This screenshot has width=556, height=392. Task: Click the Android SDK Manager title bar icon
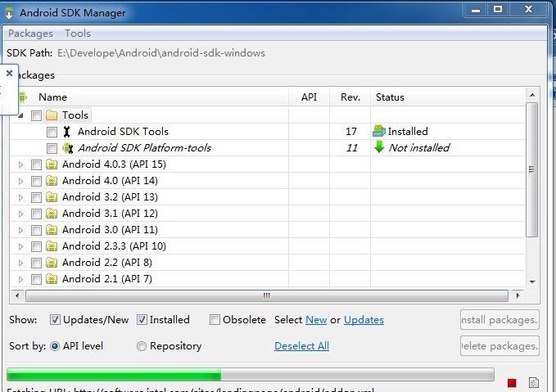pos(8,11)
